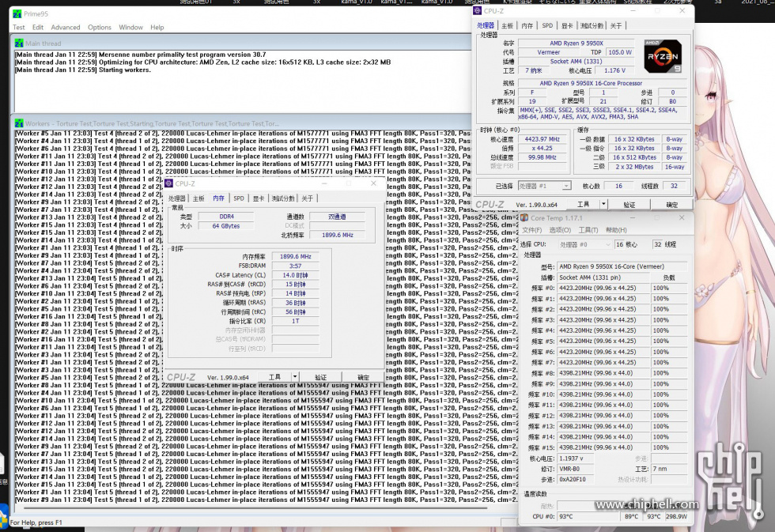Open 帮助(H) menu in Core Temp

pyautogui.click(x=616, y=230)
